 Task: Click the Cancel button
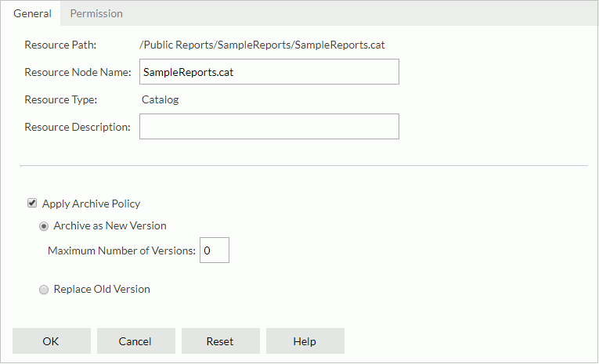click(x=136, y=341)
